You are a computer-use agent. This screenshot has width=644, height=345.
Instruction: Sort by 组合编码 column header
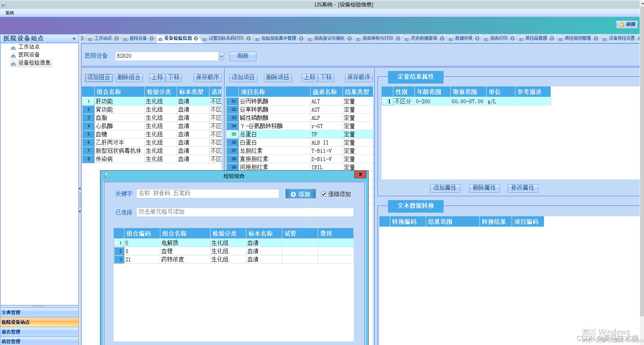[x=142, y=234]
